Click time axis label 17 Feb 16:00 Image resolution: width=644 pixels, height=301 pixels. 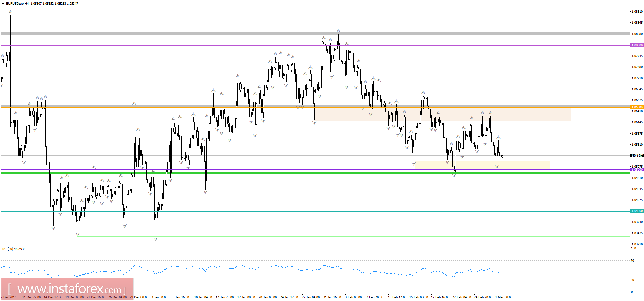[440, 297]
